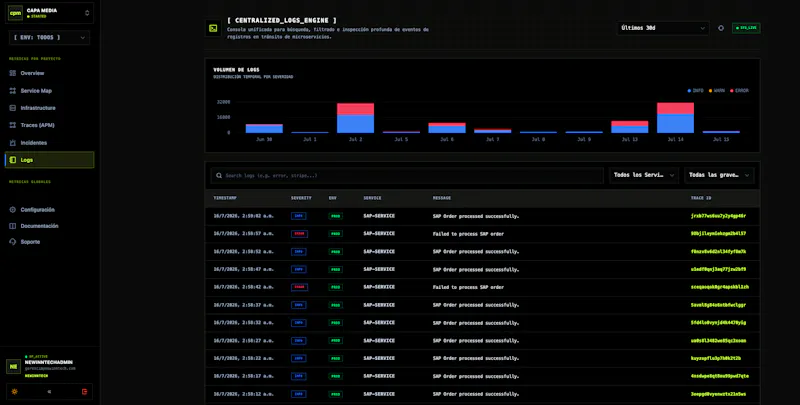
Task: Open the trace ID link in the 2:58:42 row
Action: [x=720, y=287]
